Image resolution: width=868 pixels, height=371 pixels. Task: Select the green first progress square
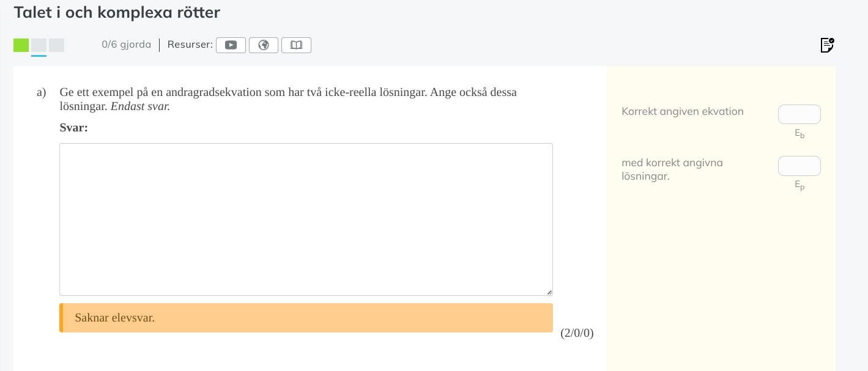[x=21, y=45]
